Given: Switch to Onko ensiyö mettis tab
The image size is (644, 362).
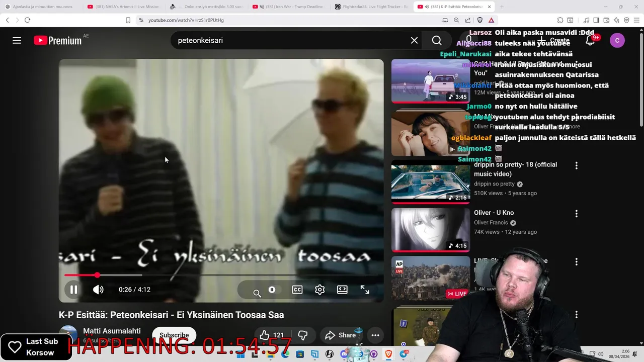Looking at the screenshot, I should click(x=206, y=7).
